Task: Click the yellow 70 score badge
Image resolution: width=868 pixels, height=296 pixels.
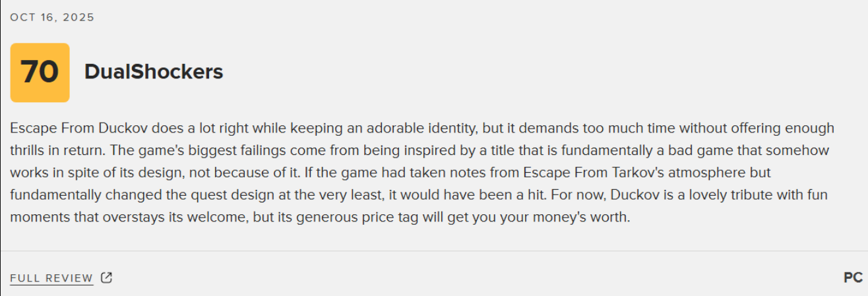Action: coord(40,73)
